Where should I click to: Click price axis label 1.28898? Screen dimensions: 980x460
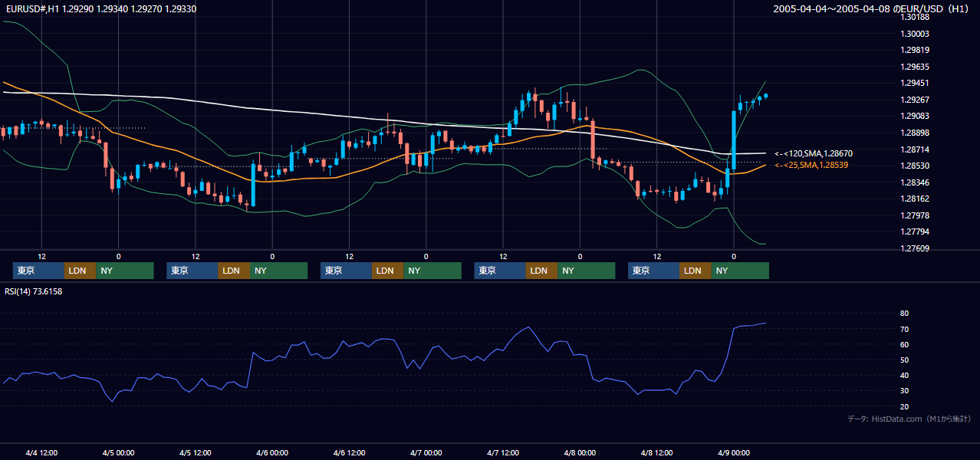click(x=915, y=133)
